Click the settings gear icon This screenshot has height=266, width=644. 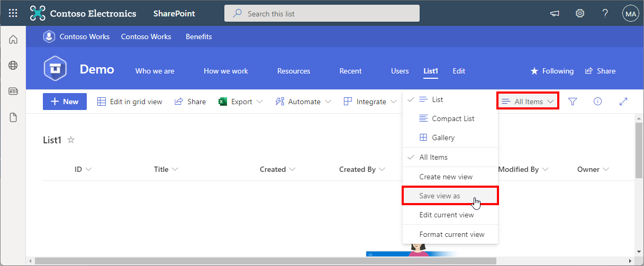point(580,13)
